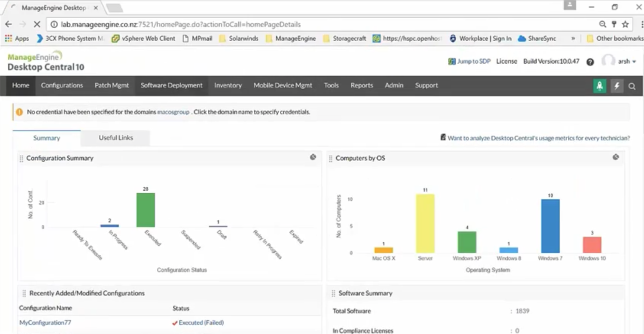Open the ShareSync bookmark
644x334 pixels.
click(x=537, y=39)
